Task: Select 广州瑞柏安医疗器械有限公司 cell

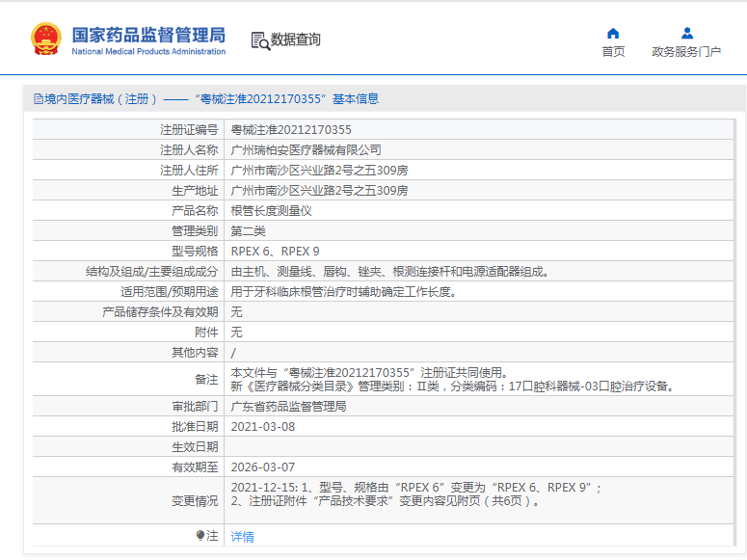Action: point(306,150)
